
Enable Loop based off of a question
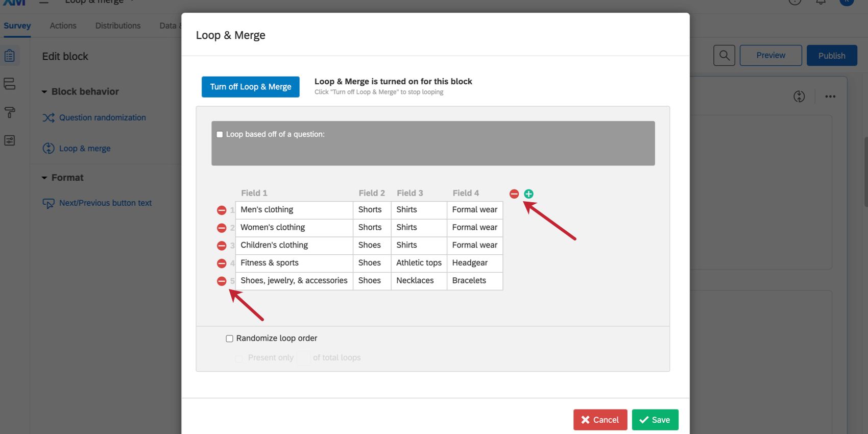pos(220,134)
